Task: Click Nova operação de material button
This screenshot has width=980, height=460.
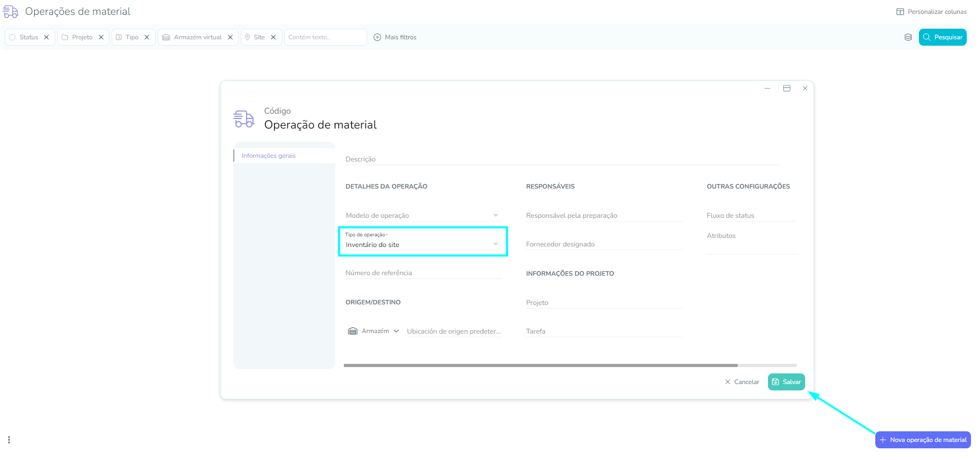Action: click(923, 440)
